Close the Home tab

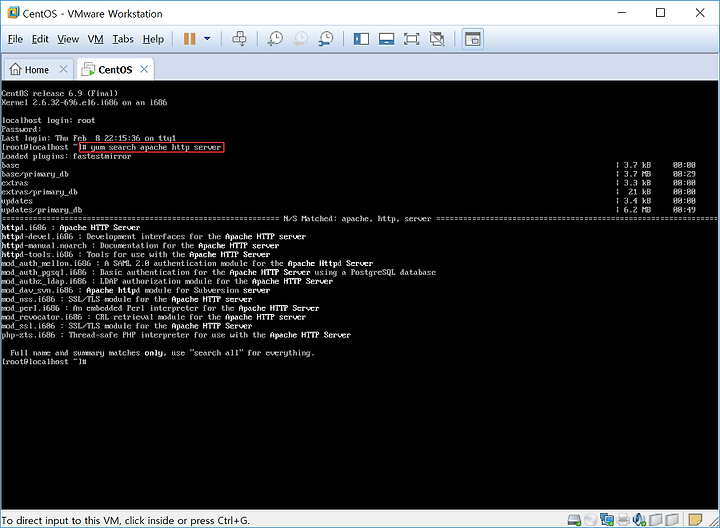click(63, 69)
